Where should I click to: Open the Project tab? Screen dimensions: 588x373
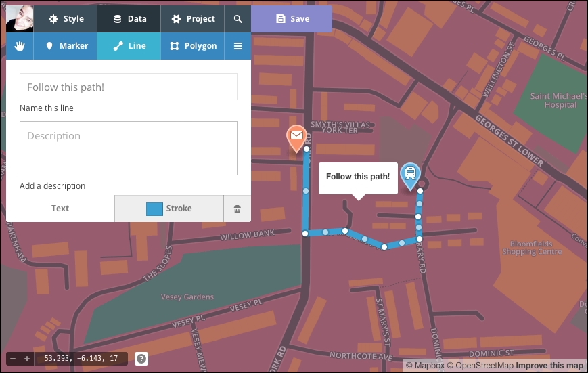(193, 19)
